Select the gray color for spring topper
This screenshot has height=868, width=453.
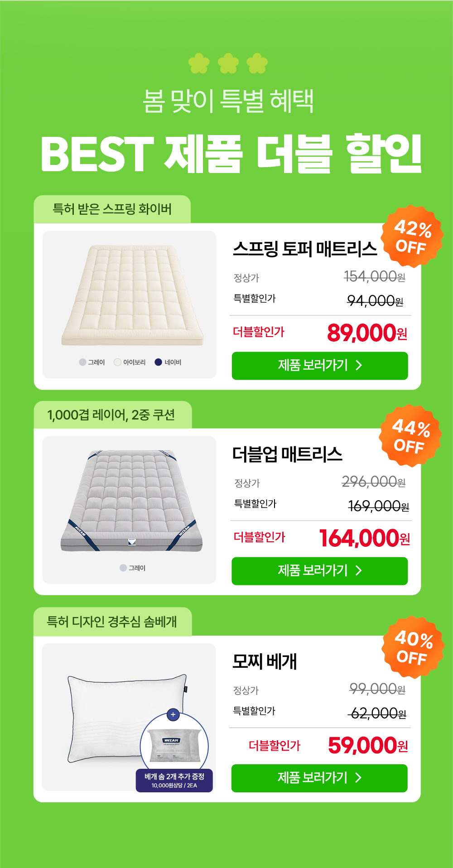[x=82, y=362]
